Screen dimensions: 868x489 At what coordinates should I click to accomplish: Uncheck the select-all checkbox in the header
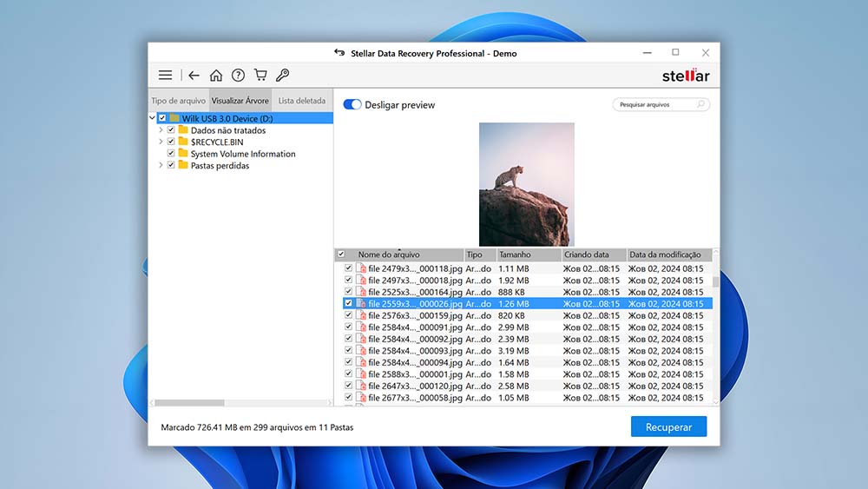[341, 254]
